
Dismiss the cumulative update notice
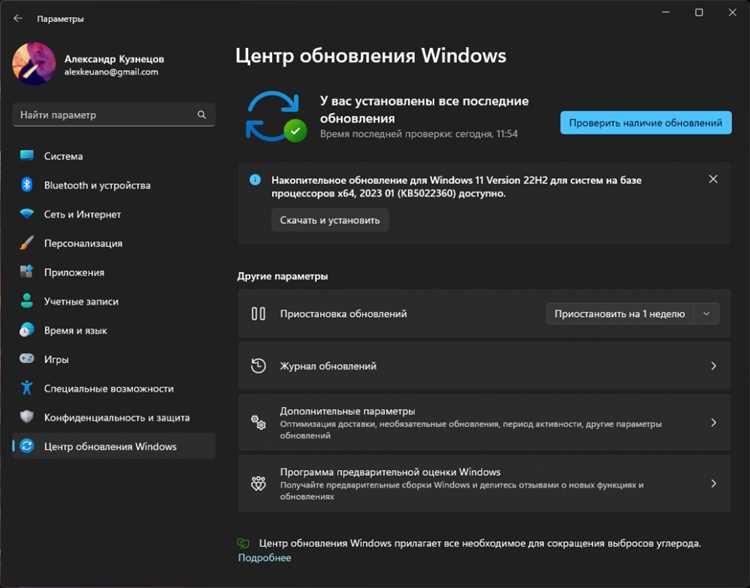point(713,179)
